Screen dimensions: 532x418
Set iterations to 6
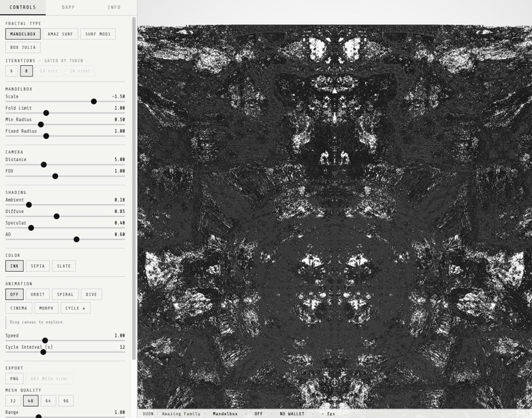tap(11, 71)
